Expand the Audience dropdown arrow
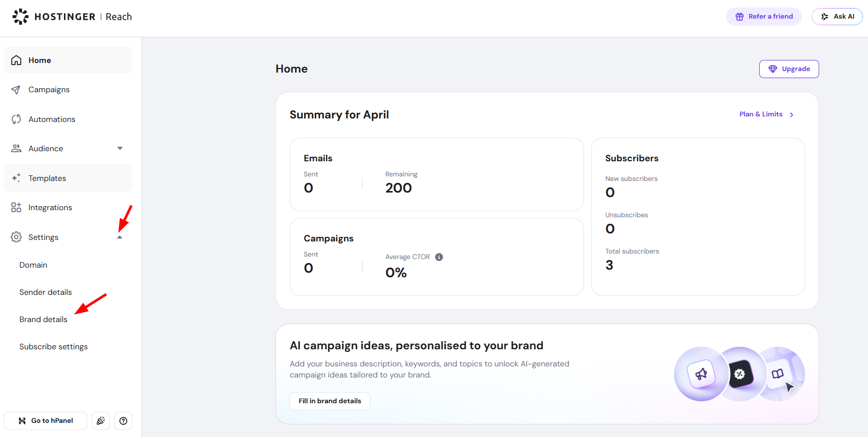Screen dimensions: 868x437 point(120,149)
